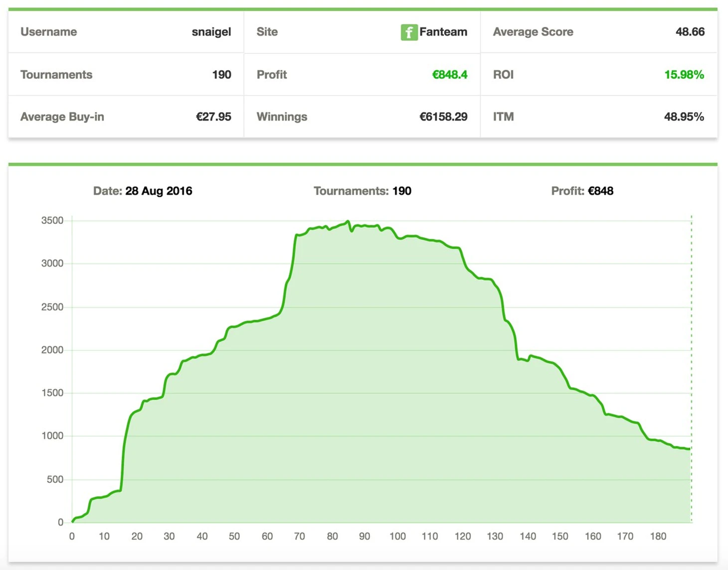Click the 2000 label on the y-axis
Screen dimensions: 728x570
pyautogui.click(x=52, y=350)
